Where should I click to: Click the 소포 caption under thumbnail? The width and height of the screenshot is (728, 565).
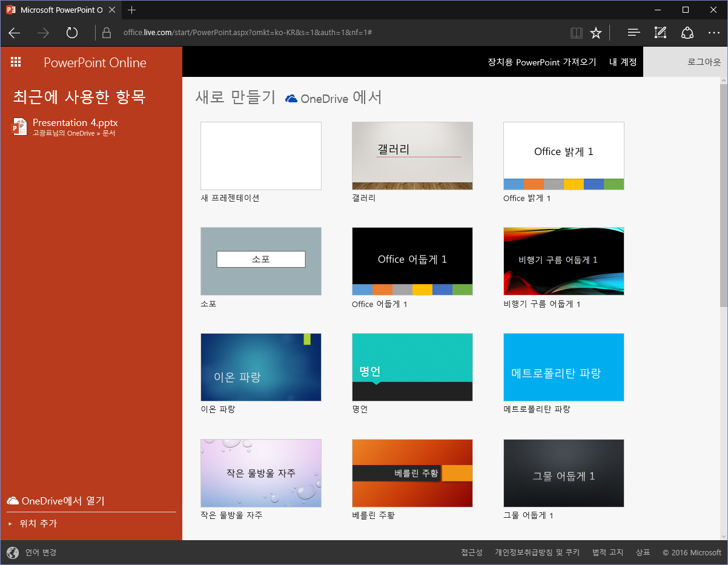coord(208,304)
